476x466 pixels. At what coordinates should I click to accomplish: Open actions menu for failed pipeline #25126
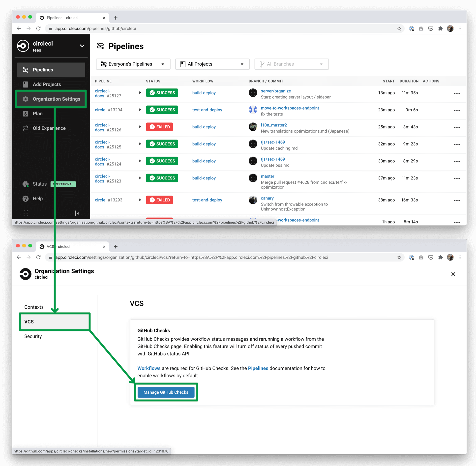pyautogui.click(x=457, y=127)
